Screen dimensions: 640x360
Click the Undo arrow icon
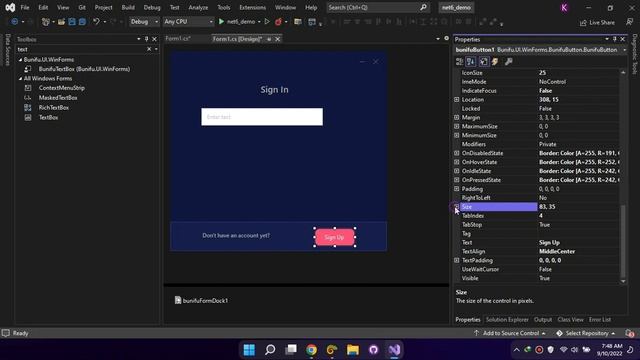pos(96,22)
